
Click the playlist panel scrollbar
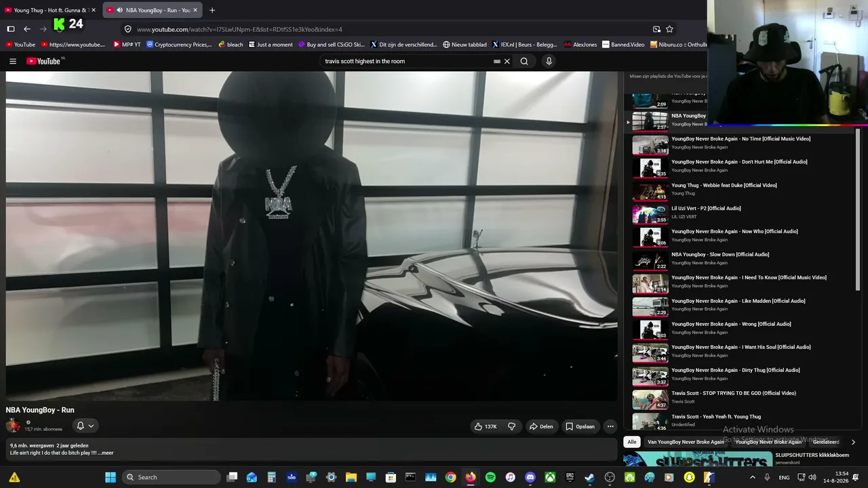tap(858, 210)
